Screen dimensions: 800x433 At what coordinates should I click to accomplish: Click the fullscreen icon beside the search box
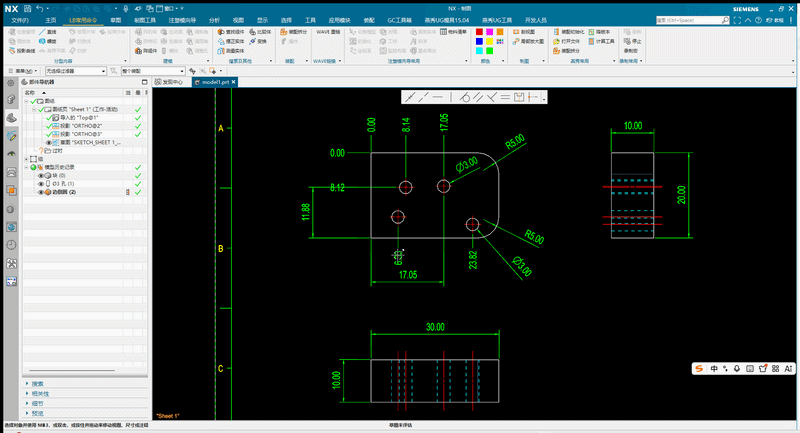point(737,20)
